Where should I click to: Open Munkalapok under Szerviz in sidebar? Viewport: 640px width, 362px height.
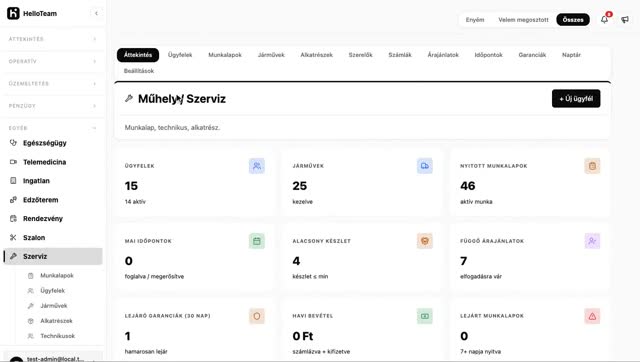point(57,276)
